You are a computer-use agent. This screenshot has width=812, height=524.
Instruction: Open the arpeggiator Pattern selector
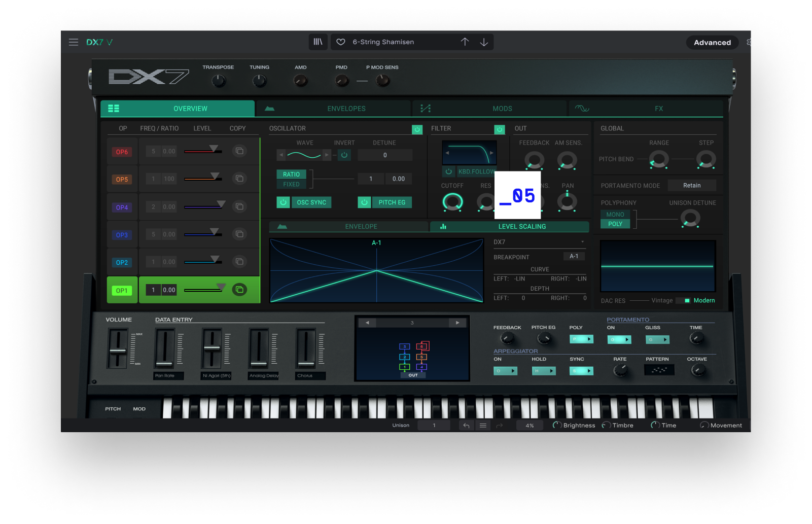coord(659,370)
